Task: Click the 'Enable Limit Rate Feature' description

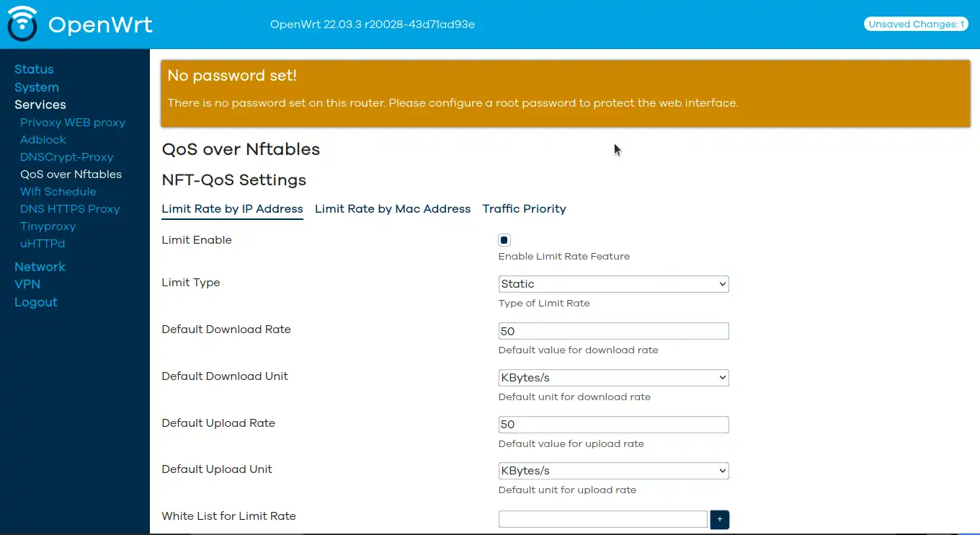Action: tap(564, 257)
